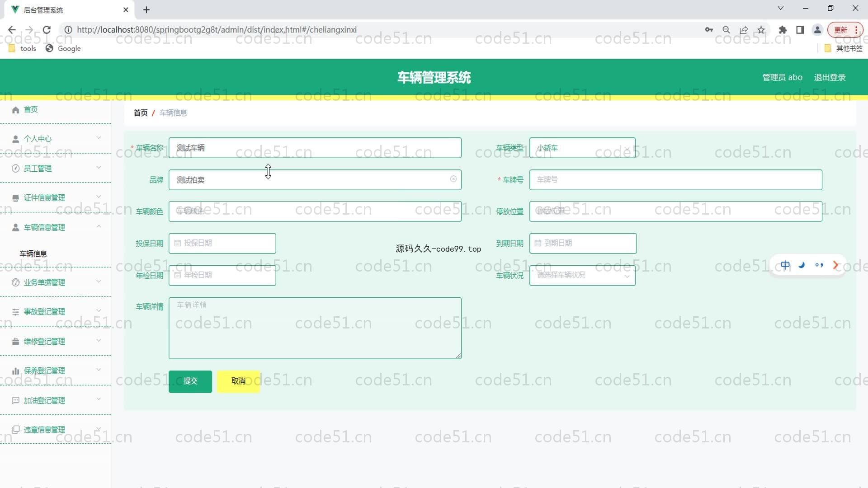Reload the page with browser refresh icon
The height and width of the screenshot is (488, 868).
[x=47, y=30]
